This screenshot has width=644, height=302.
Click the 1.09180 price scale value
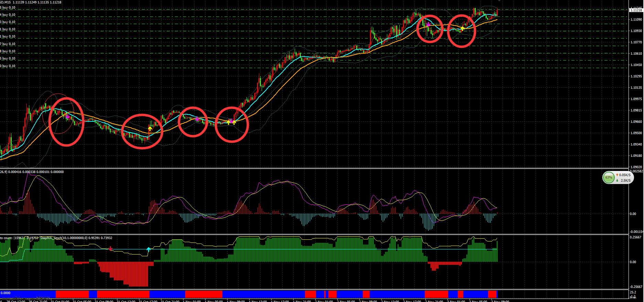[x=636, y=156]
